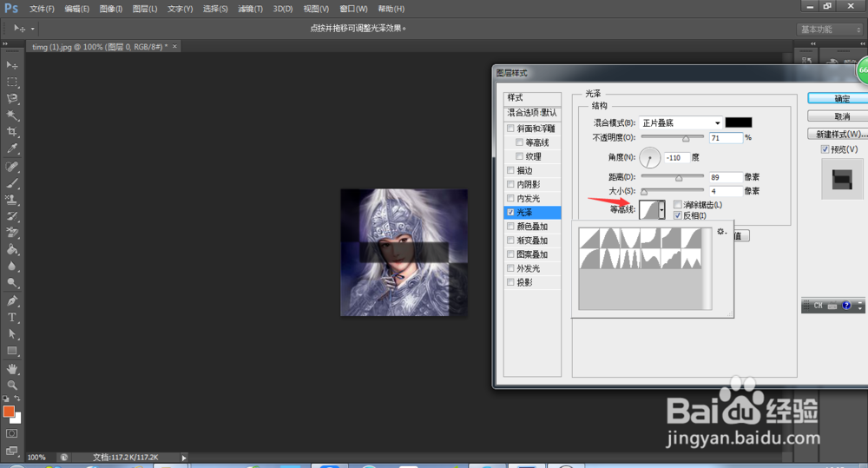This screenshot has height=468, width=868.
Task: Select the Crop tool
Action: point(11,132)
